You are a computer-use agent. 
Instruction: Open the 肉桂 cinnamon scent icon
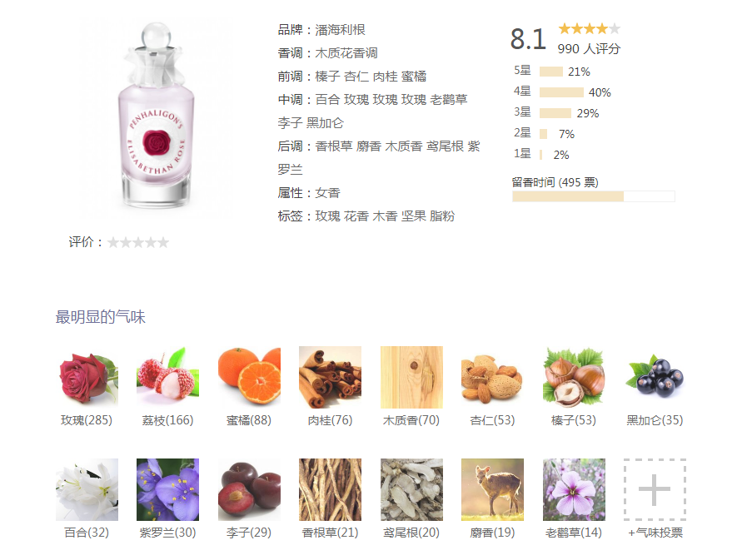pos(330,377)
